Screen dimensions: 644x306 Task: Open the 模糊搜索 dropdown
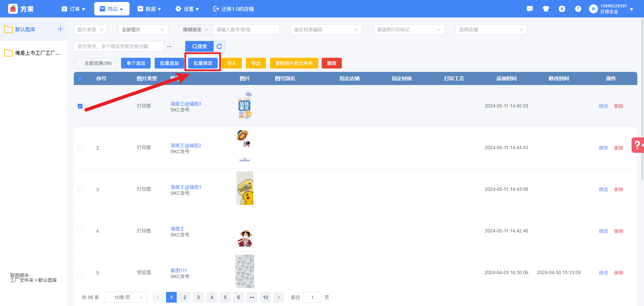(x=196, y=30)
